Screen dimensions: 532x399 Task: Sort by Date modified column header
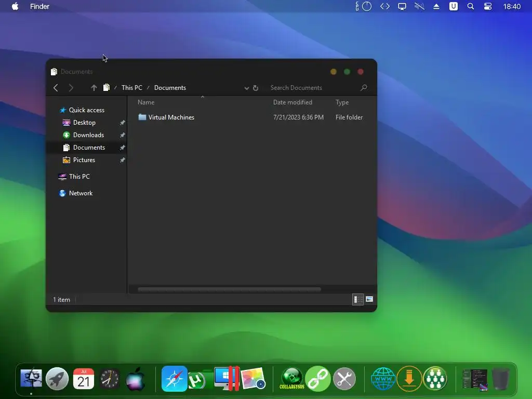292,102
